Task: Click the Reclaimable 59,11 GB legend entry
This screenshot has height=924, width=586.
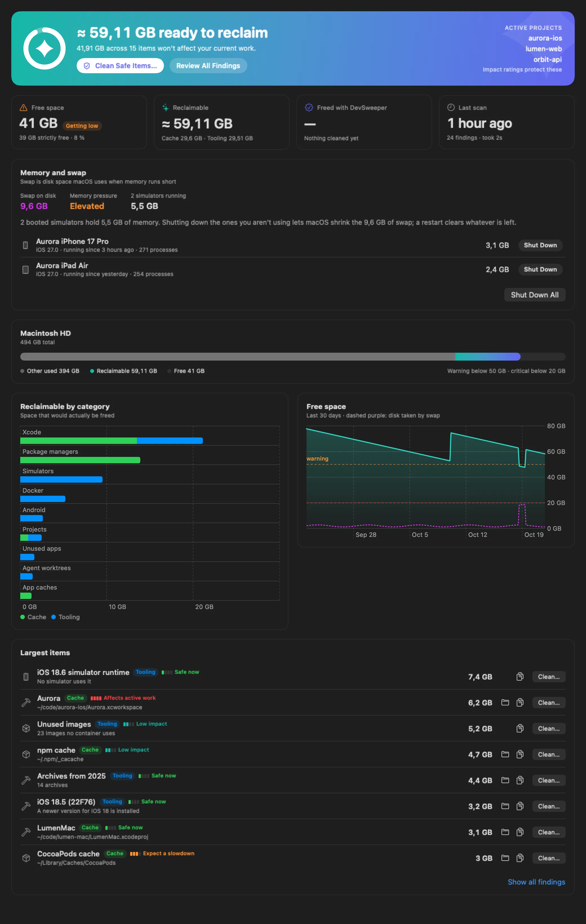Action: click(124, 371)
